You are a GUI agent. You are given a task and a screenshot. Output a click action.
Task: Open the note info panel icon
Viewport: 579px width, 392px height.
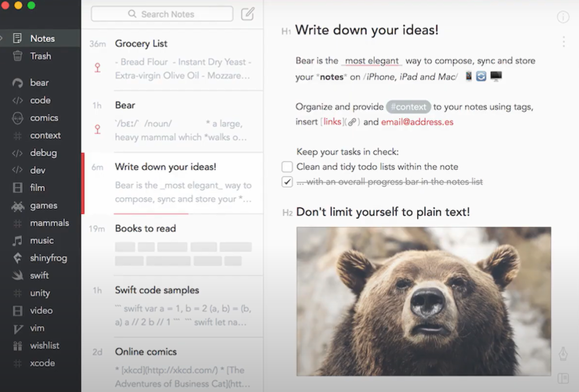click(563, 17)
